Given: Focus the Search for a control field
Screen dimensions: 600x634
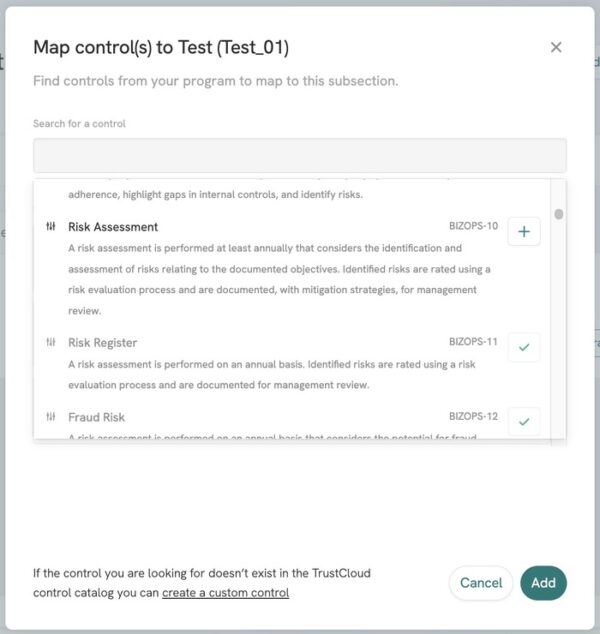Looking at the screenshot, I should coord(299,156).
